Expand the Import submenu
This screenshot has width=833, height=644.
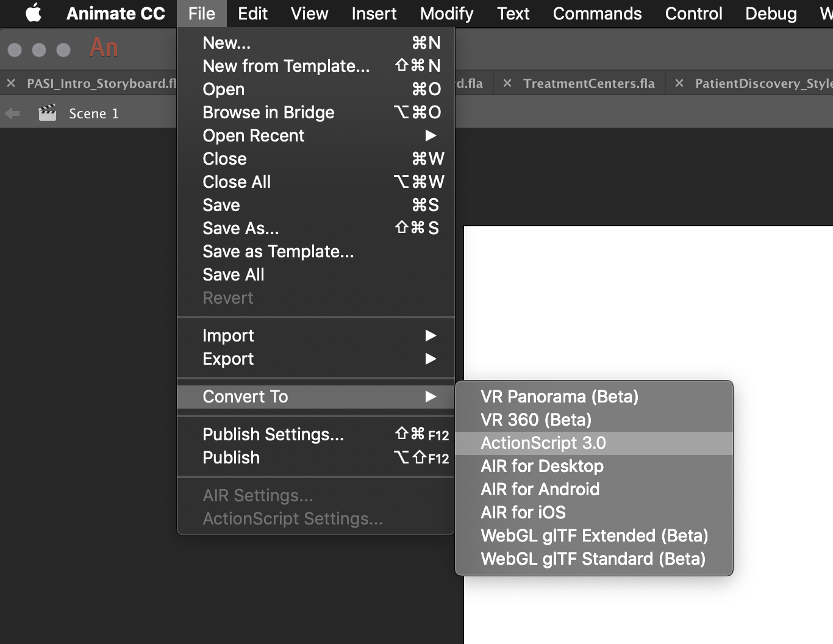[x=316, y=335]
